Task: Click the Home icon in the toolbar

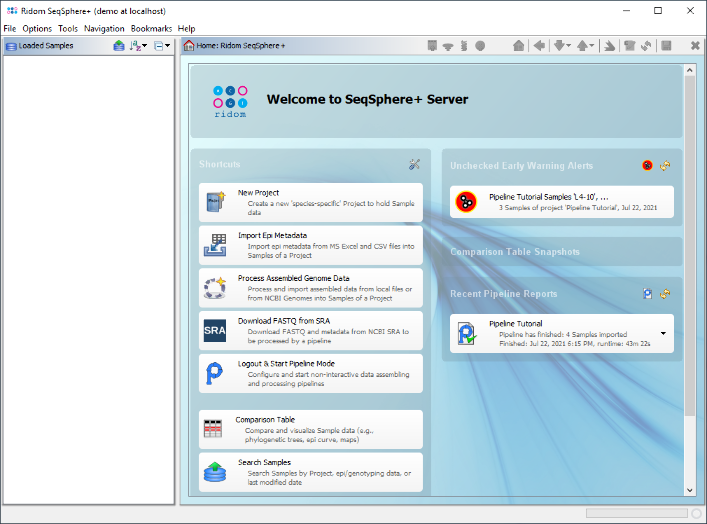Action: (x=518, y=46)
